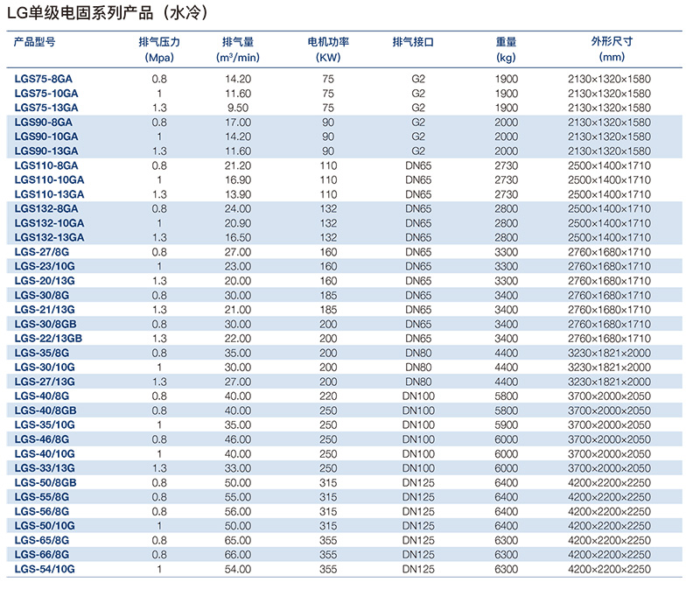
Task: Select model LGS-54/10G
Action: [x=45, y=569]
